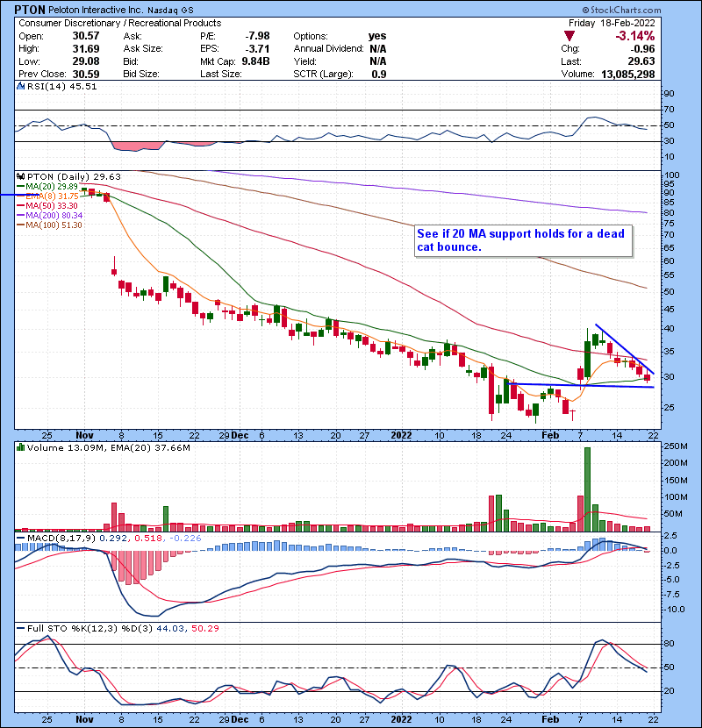The height and width of the screenshot is (728, 702).
Task: Click the EPS value -3.71
Action: [x=257, y=48]
